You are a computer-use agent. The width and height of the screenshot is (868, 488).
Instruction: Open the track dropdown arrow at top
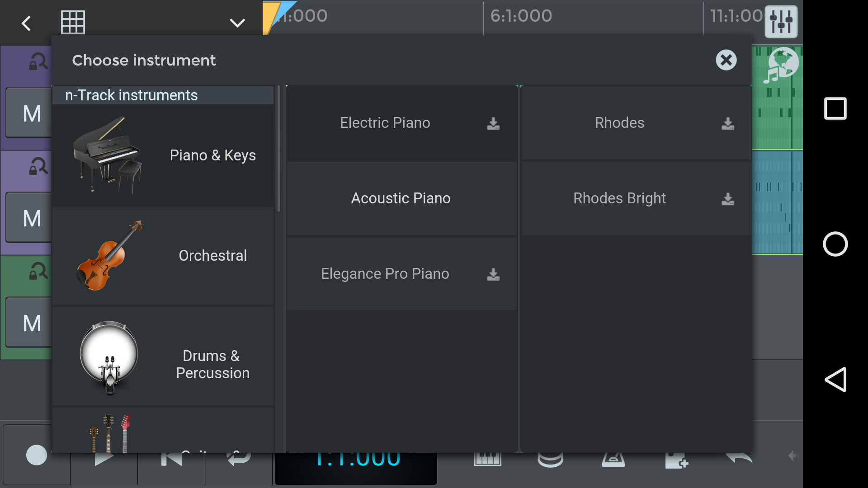coord(237,22)
